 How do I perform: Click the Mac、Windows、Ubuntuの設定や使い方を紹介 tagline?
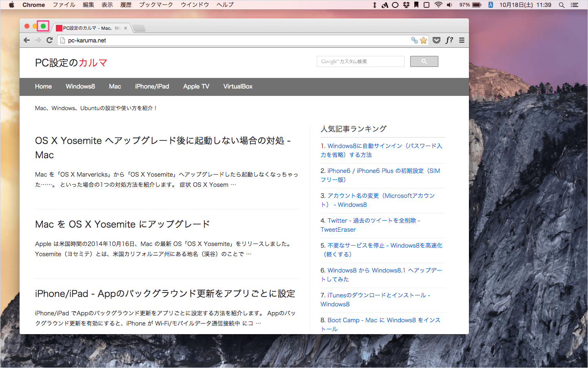96,108
